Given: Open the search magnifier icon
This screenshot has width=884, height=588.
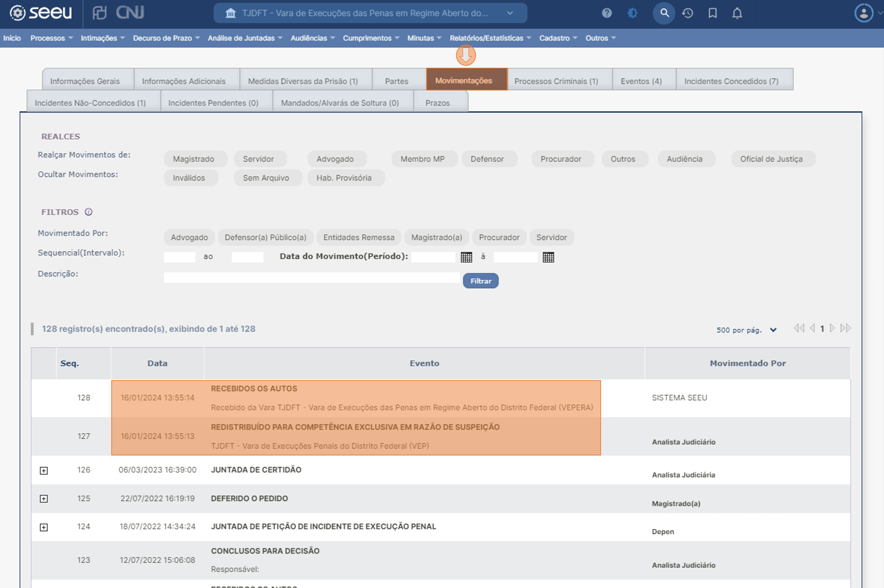Looking at the screenshot, I should click(664, 13).
